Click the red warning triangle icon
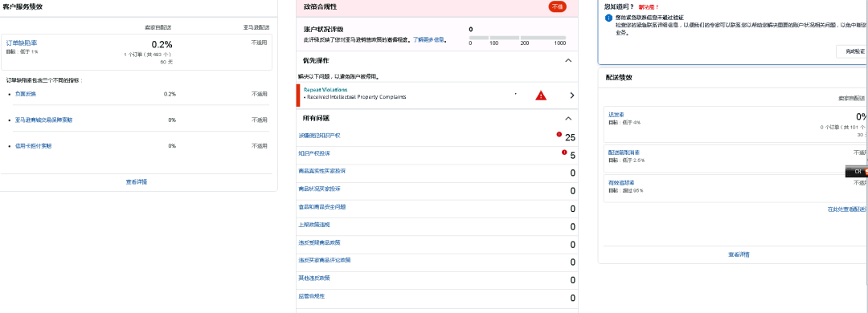 (541, 96)
